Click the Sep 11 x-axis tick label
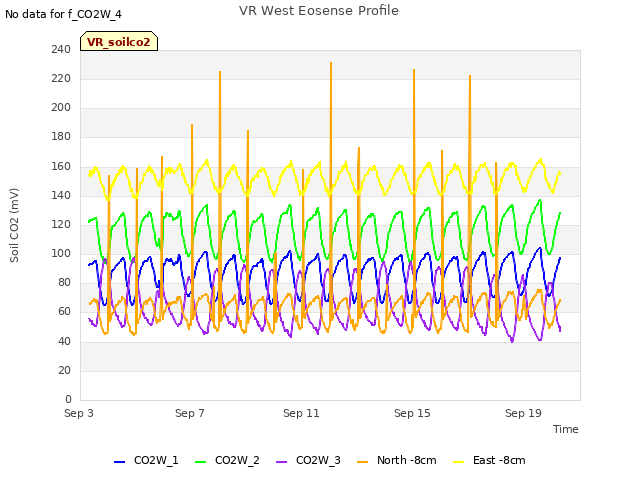This screenshot has width=640, height=480. tap(301, 413)
